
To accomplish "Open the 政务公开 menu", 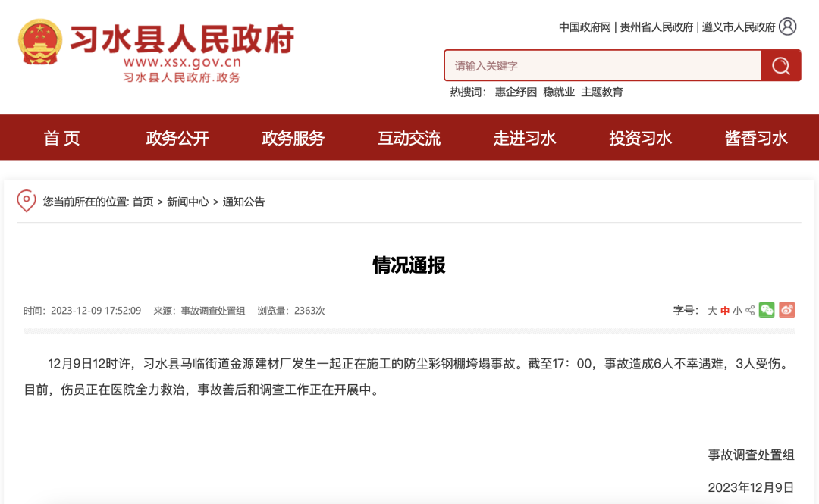I will 177,138.
